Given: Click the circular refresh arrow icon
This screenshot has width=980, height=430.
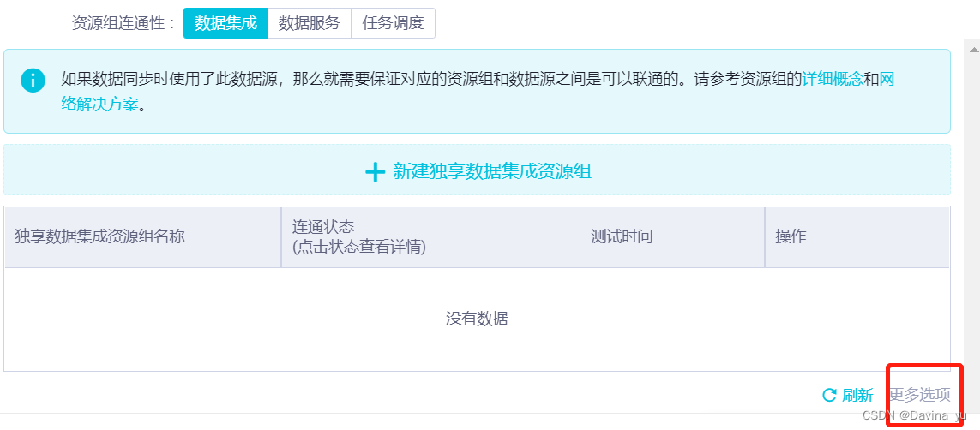Looking at the screenshot, I should pos(829,395).
